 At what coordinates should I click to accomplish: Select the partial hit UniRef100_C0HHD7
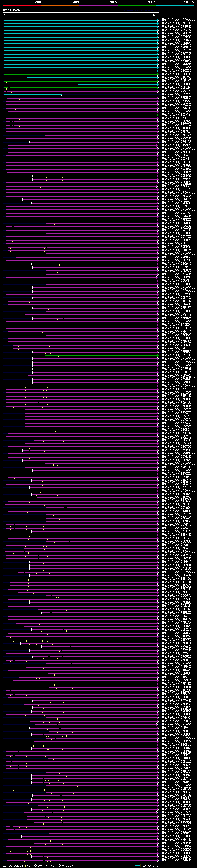177,84
